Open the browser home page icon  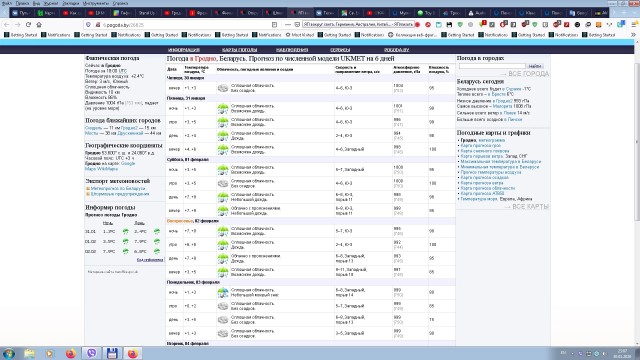pos(39,25)
